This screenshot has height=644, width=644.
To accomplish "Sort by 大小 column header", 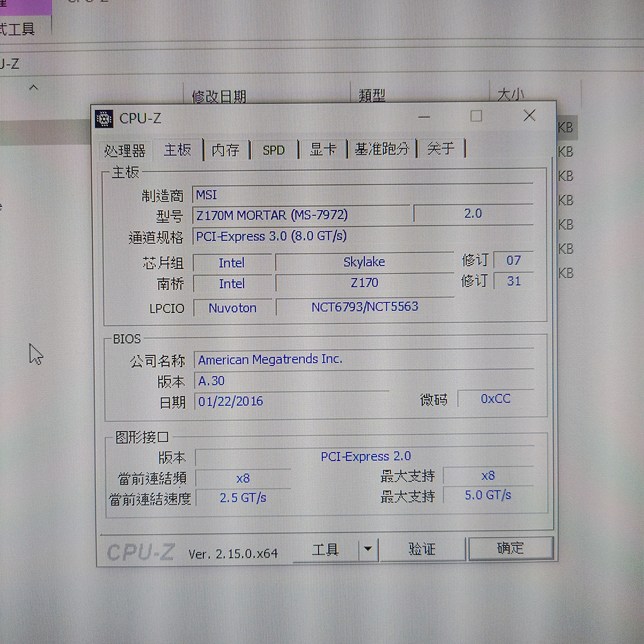I will (x=510, y=94).
